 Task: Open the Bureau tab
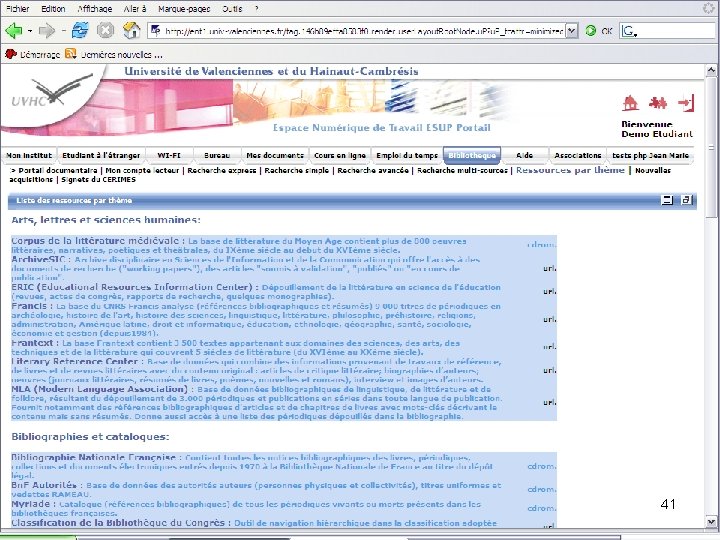point(217,156)
